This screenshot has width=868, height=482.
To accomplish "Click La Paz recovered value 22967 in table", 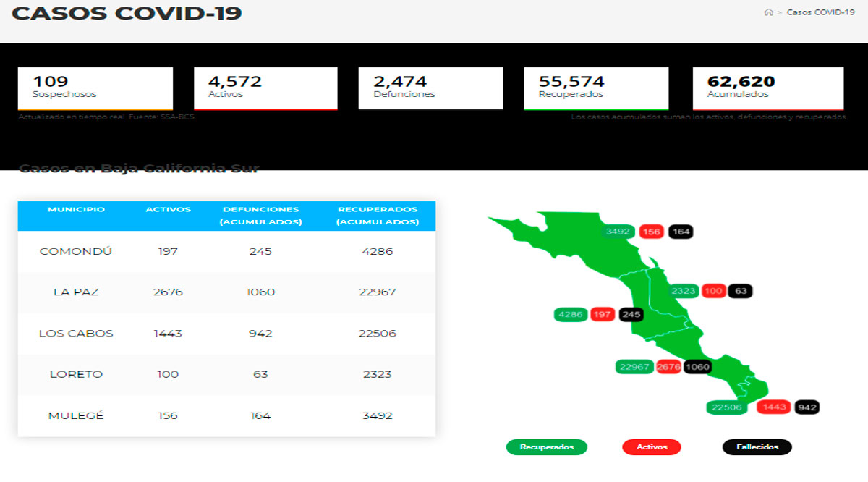I will [377, 292].
